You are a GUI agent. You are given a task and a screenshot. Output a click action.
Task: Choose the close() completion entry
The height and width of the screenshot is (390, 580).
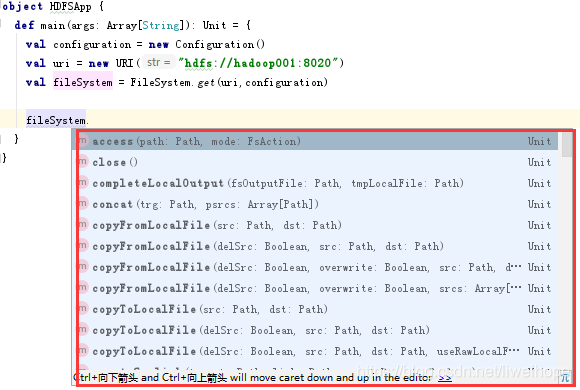[x=318, y=162]
